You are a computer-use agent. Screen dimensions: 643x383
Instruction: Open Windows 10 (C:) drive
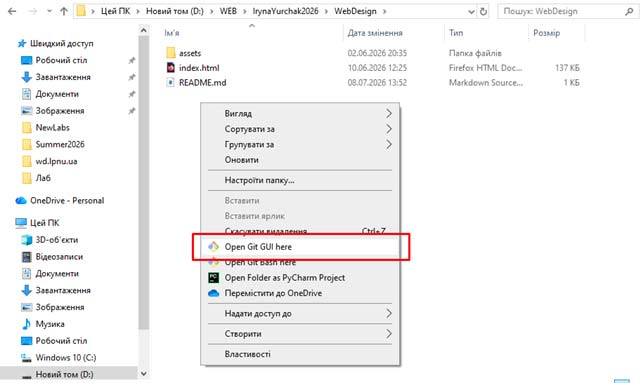pos(66,358)
